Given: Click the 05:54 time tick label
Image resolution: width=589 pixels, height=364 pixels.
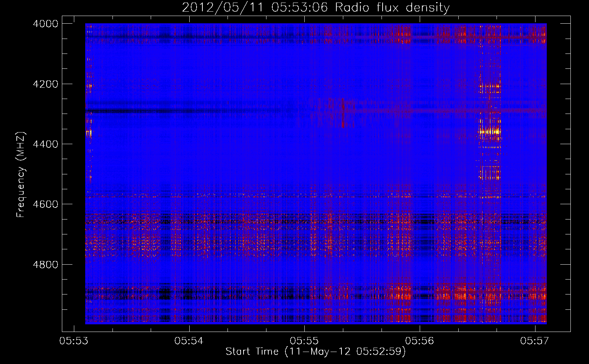Looking at the screenshot, I should pos(189,341).
